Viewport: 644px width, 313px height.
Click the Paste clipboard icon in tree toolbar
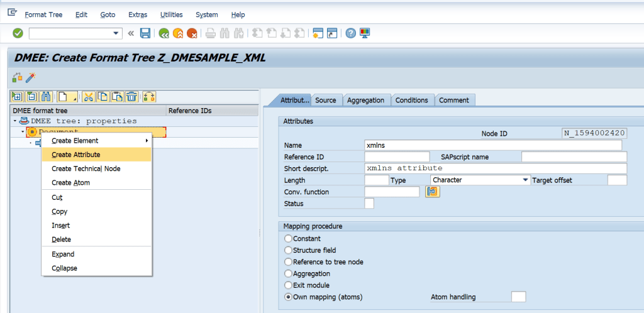(117, 97)
